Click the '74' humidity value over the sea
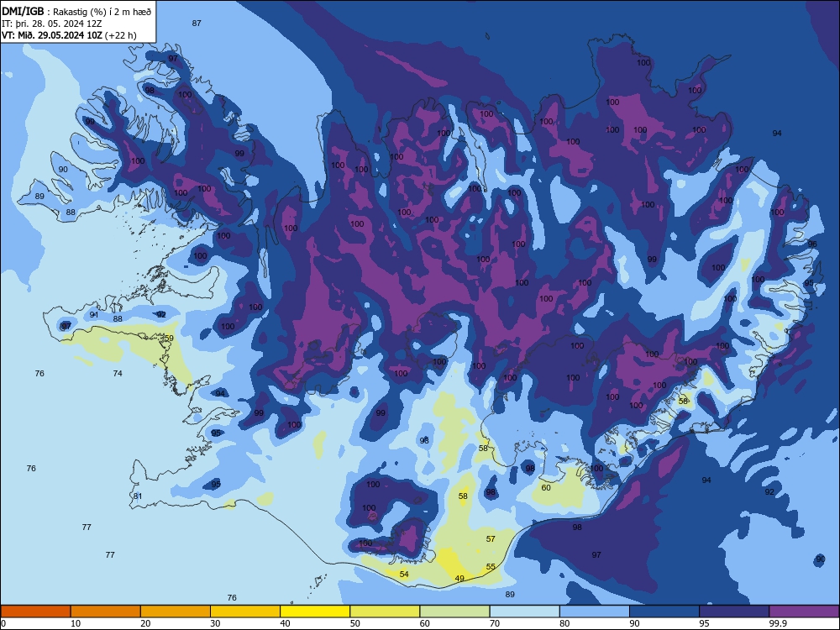 point(118,374)
